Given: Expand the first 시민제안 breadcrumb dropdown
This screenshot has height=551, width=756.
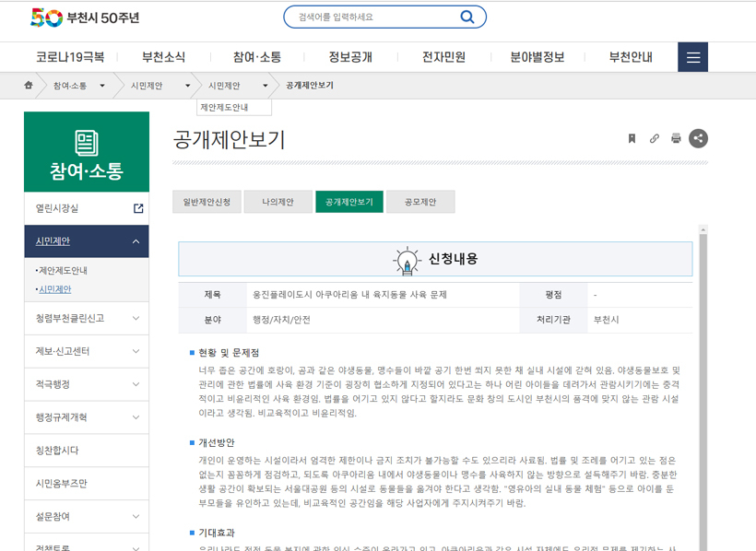Looking at the screenshot, I should click(187, 86).
